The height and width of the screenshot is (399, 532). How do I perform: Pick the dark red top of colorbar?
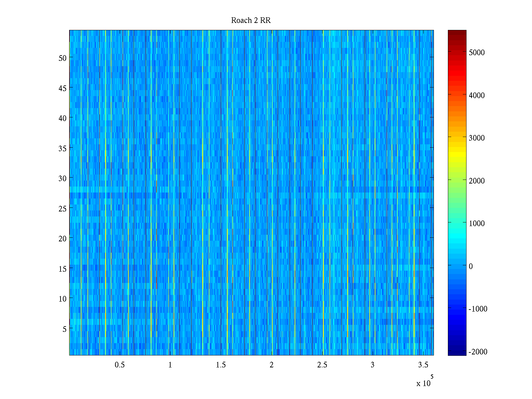[457, 33]
